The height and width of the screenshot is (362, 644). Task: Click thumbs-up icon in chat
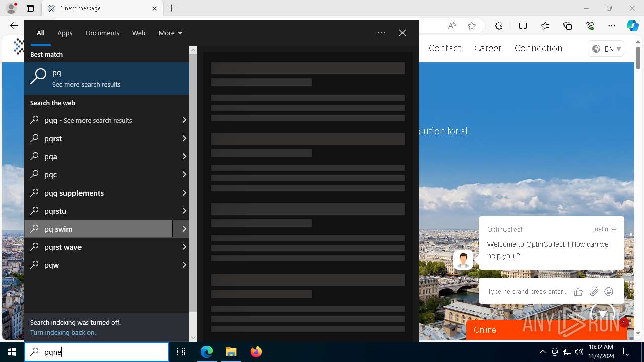[x=578, y=292]
